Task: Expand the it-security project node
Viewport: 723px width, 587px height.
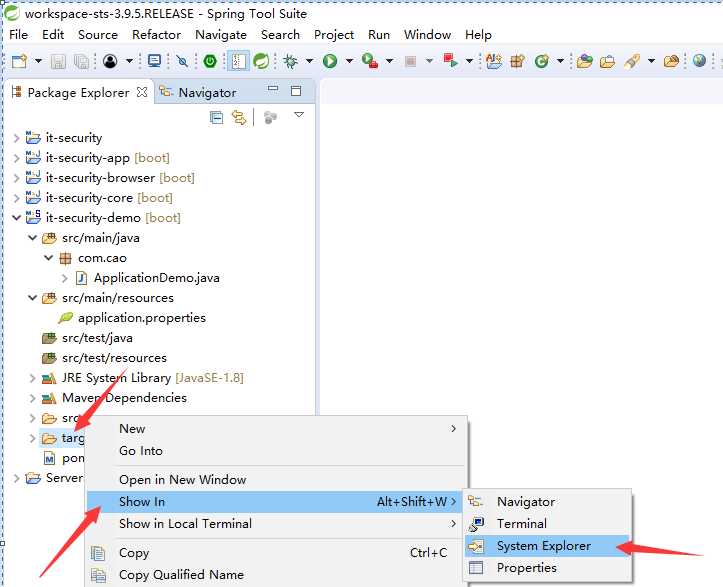Action: point(17,138)
